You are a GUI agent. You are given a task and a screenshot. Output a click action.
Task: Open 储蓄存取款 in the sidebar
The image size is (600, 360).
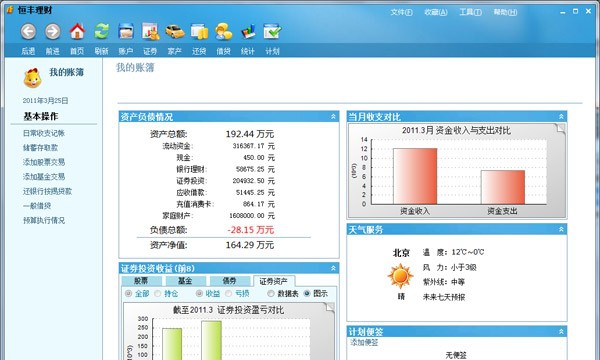point(40,148)
